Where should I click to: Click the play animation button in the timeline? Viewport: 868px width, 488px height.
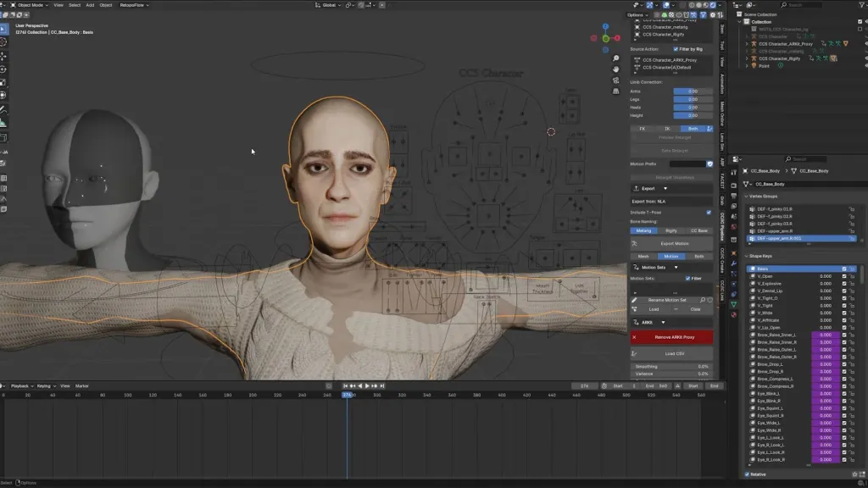(366, 386)
